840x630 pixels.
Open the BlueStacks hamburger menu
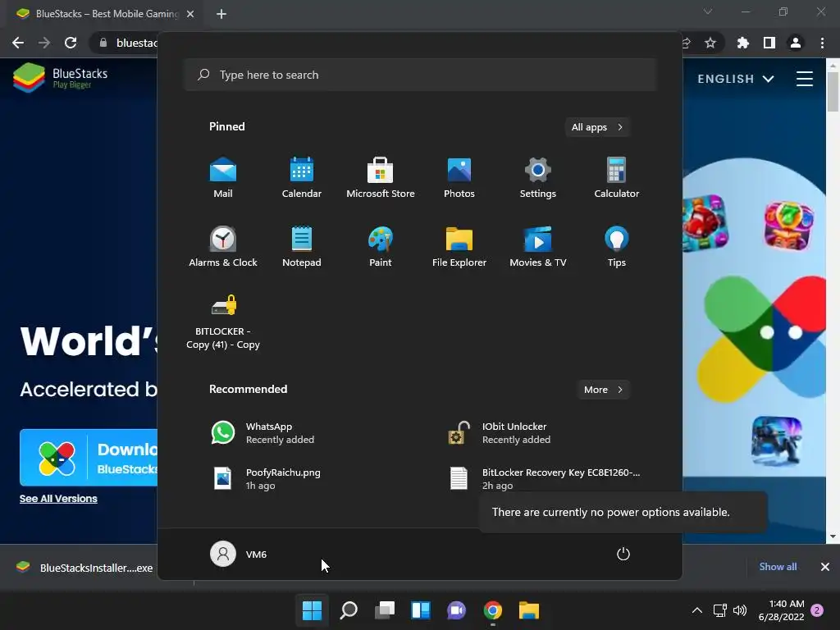(x=804, y=79)
